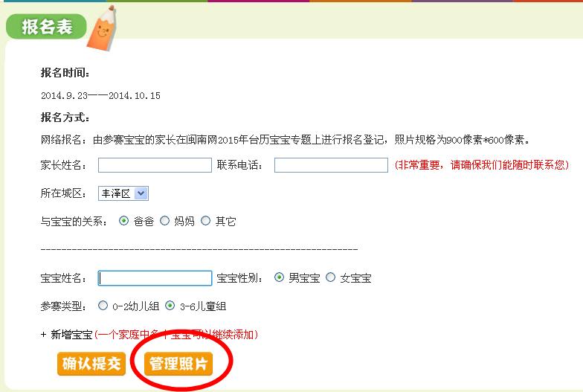Click the plus sign before 新增宝宝
Screen dimensions: 583x392
click(x=43, y=335)
